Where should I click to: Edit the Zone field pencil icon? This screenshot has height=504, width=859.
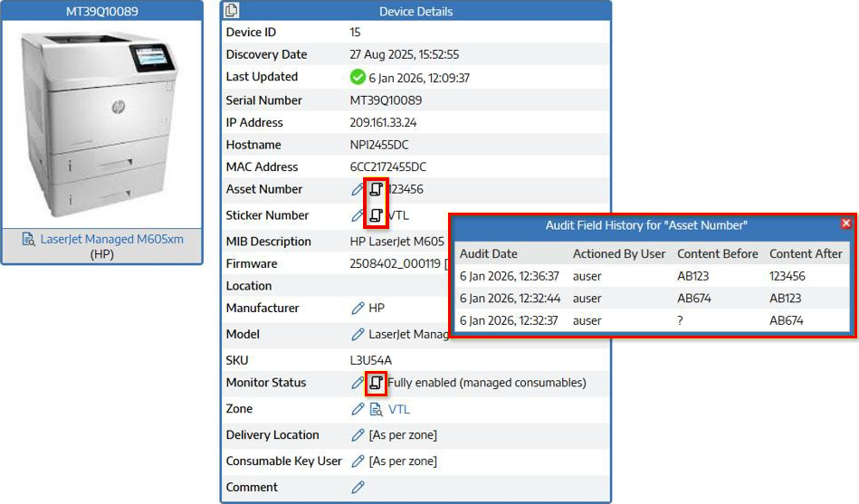point(358,409)
